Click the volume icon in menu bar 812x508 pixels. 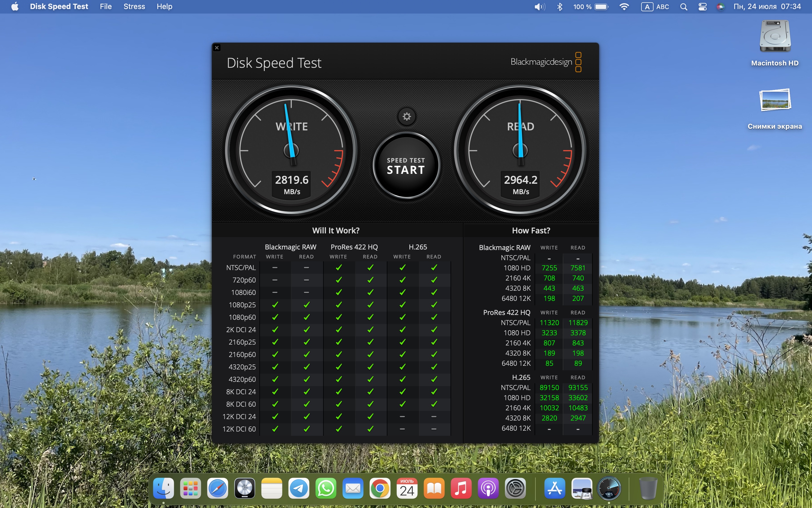pyautogui.click(x=540, y=7)
